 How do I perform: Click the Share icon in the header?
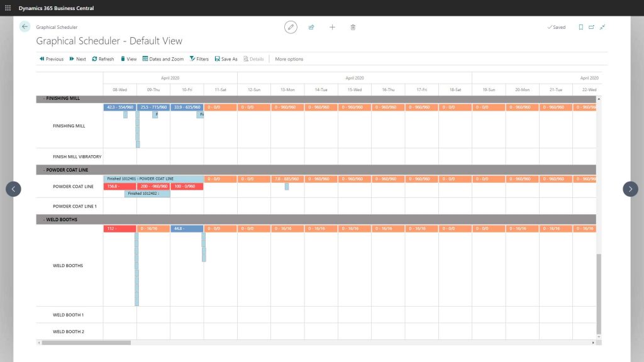tap(311, 27)
